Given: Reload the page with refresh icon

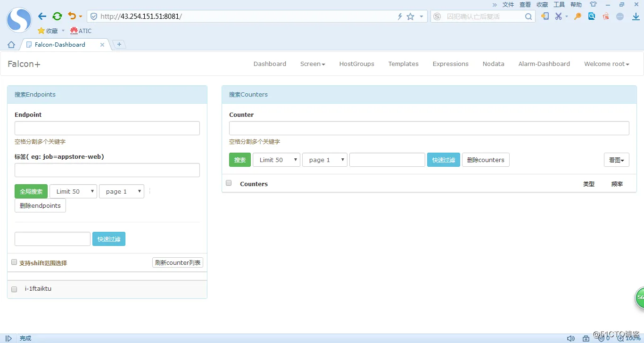Looking at the screenshot, I should coord(57,16).
